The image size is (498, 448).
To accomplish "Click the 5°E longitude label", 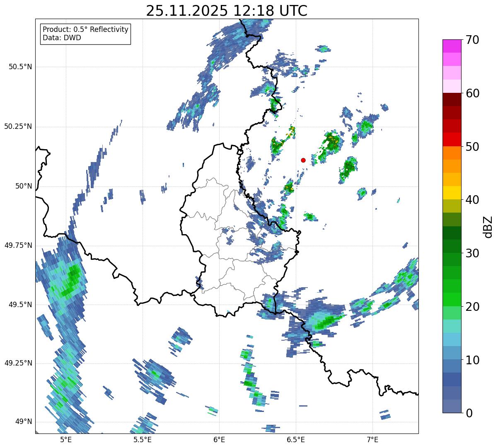I will click(x=66, y=439).
